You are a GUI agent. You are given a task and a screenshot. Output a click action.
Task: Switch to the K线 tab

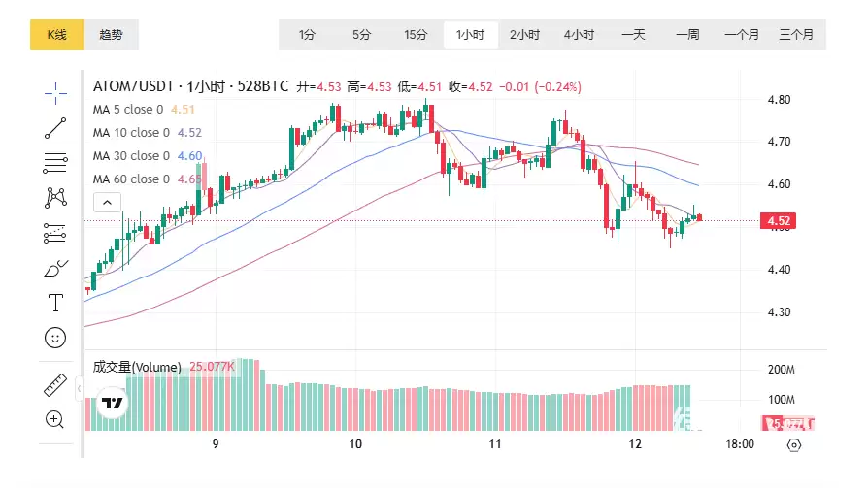57,35
